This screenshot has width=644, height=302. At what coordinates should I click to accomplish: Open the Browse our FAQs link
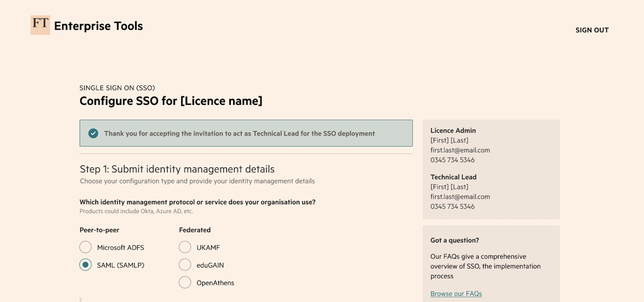[x=456, y=294]
